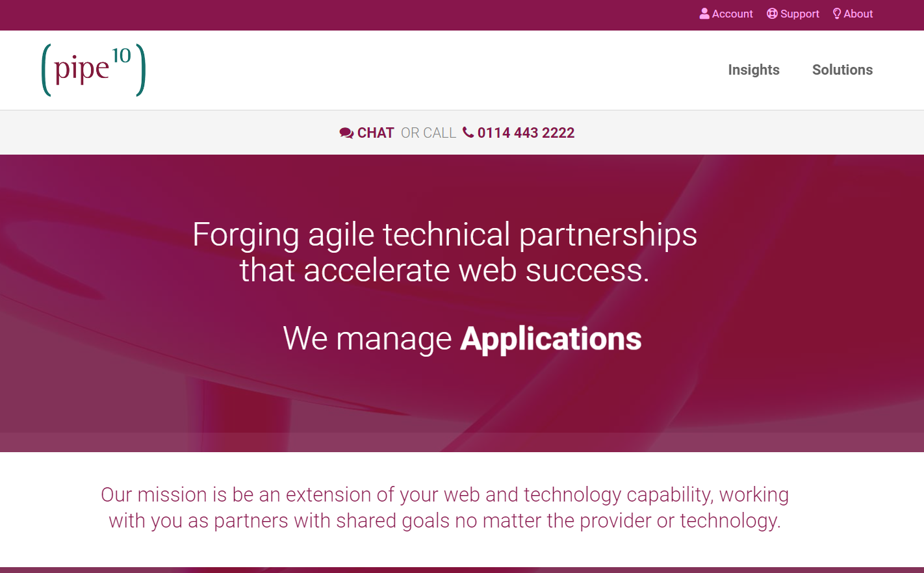
Task: Click the Account user icon
Action: [x=704, y=14]
